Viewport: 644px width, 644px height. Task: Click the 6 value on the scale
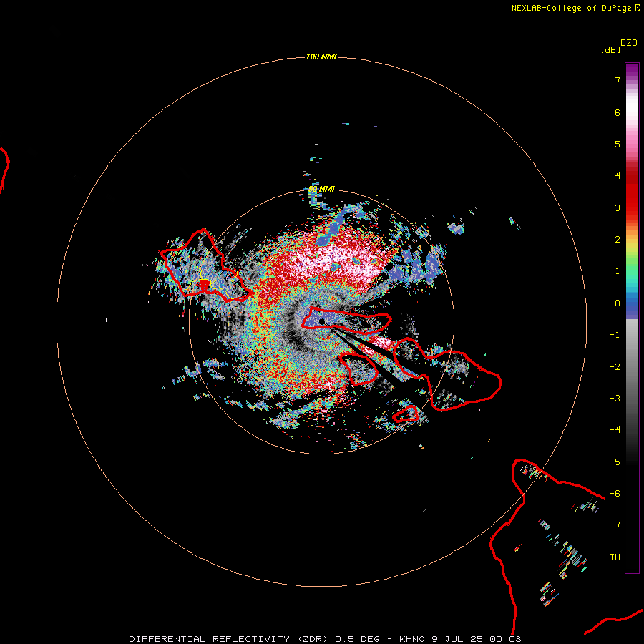pyautogui.click(x=618, y=112)
